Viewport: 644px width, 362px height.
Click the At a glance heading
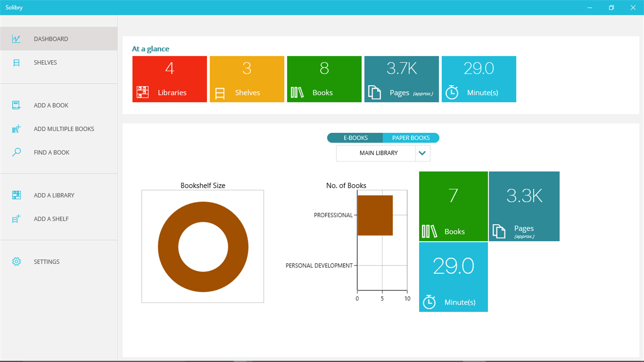point(151,49)
